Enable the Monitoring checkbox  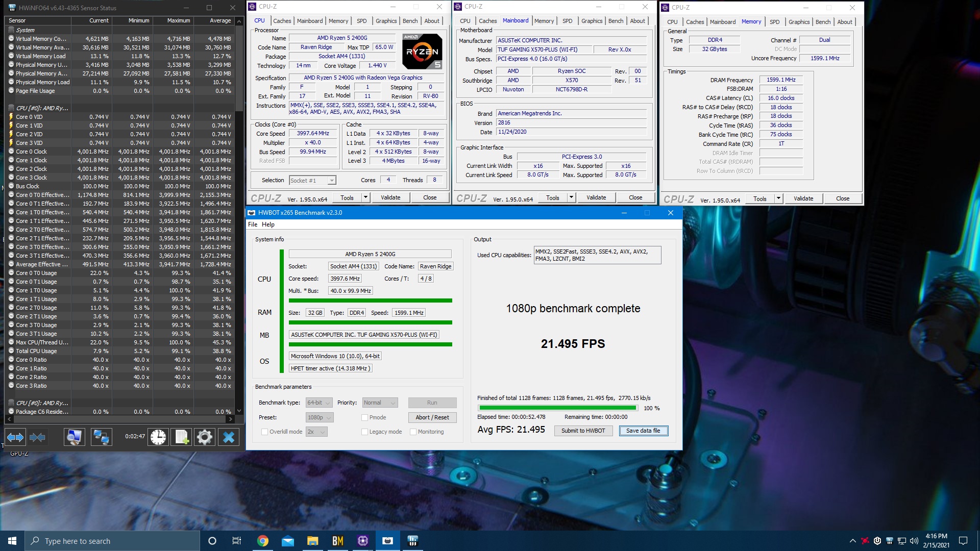[x=413, y=432]
